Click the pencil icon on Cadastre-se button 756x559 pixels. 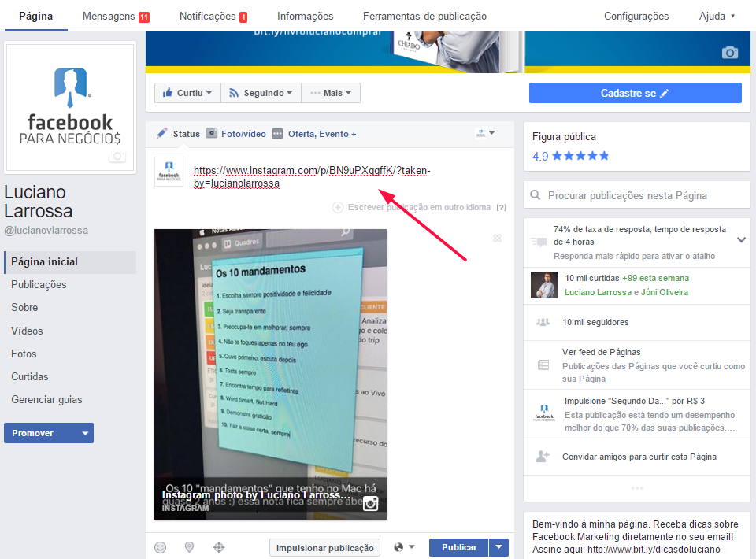click(665, 93)
